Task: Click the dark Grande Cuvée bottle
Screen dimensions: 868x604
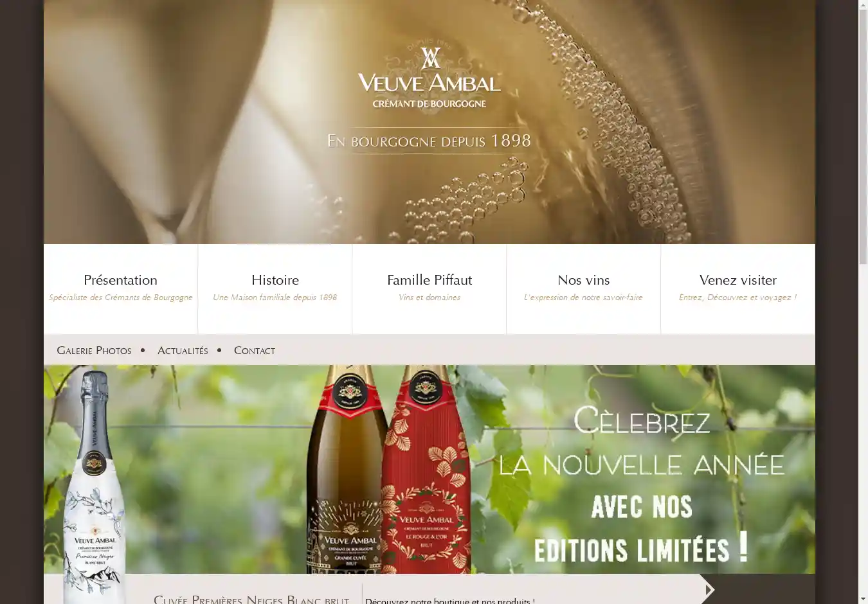Action: [347, 470]
